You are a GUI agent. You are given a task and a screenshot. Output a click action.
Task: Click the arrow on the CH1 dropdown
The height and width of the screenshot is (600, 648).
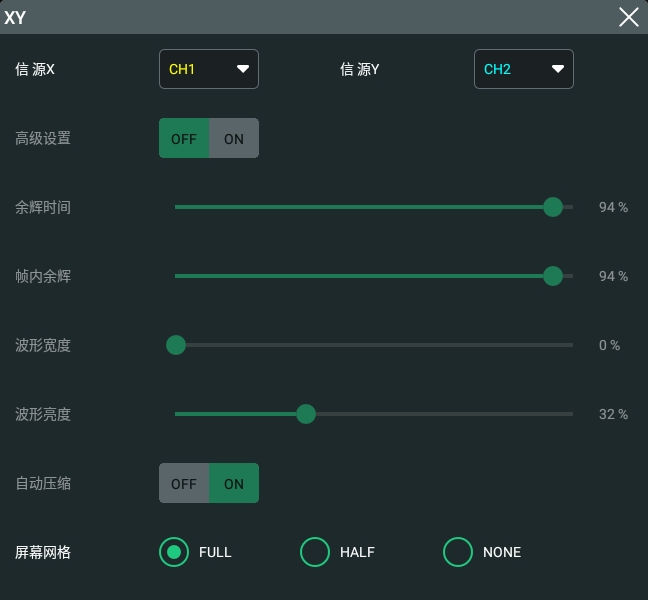[243, 69]
